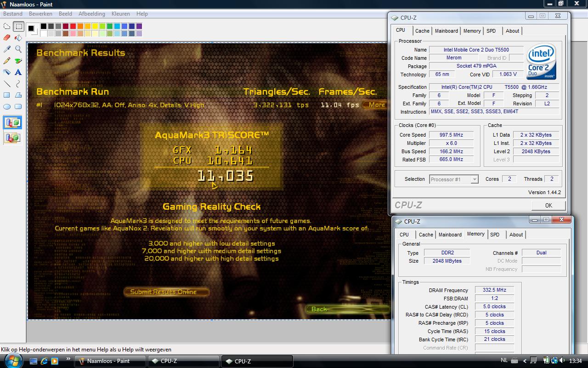Choose the Rounded rectangle tool

[18, 107]
